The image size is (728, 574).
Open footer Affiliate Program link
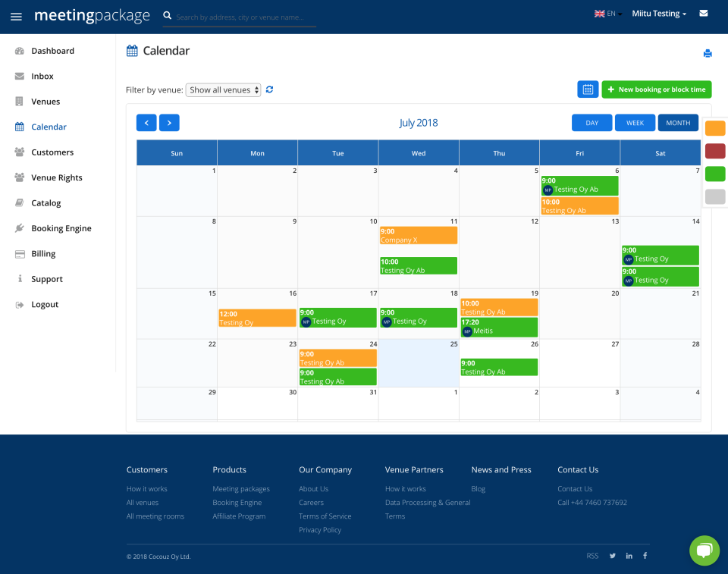coord(239,516)
